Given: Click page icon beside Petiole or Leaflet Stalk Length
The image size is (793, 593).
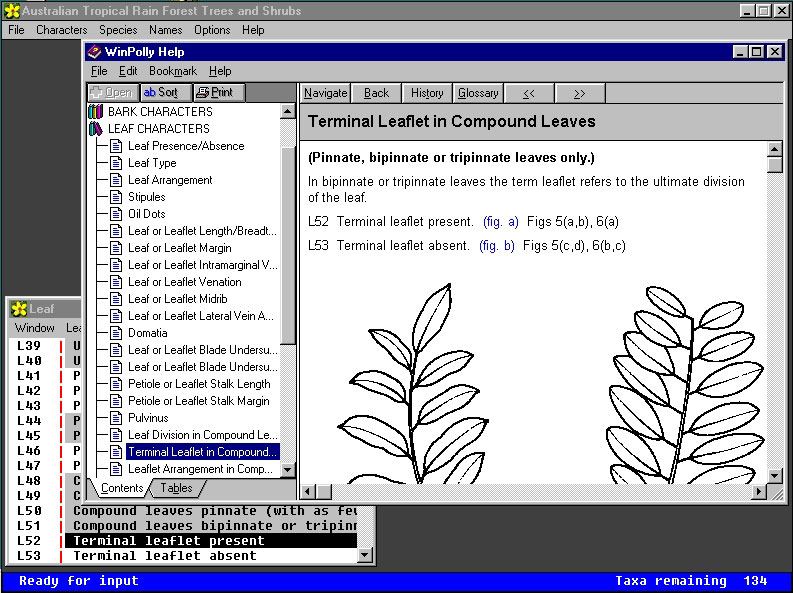Looking at the screenshot, I should (x=116, y=384).
